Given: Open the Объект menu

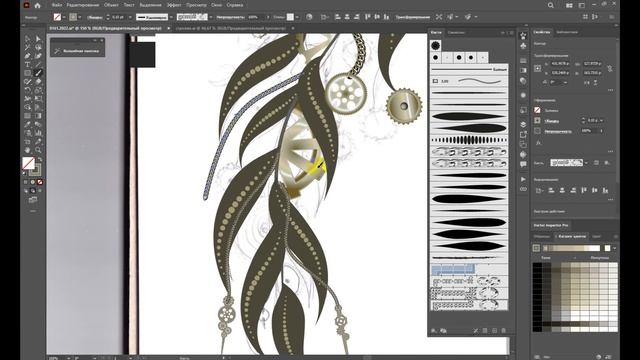Looking at the screenshot, I should [111, 5].
